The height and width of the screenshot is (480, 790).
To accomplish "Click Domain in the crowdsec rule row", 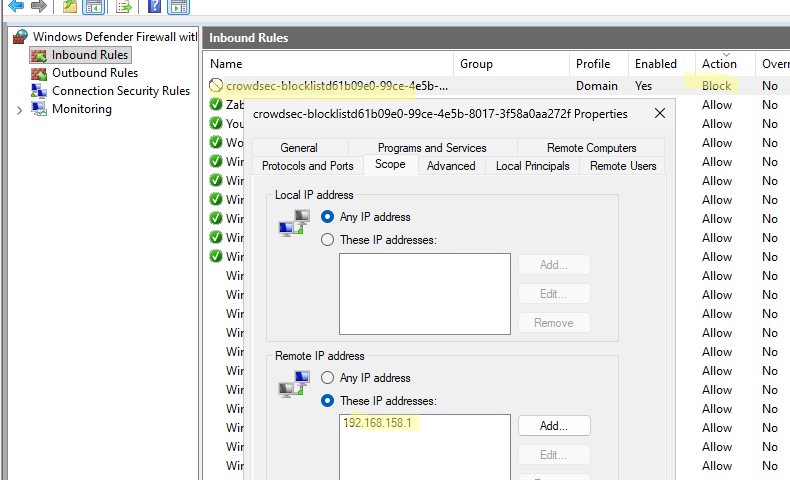I will click(x=597, y=86).
